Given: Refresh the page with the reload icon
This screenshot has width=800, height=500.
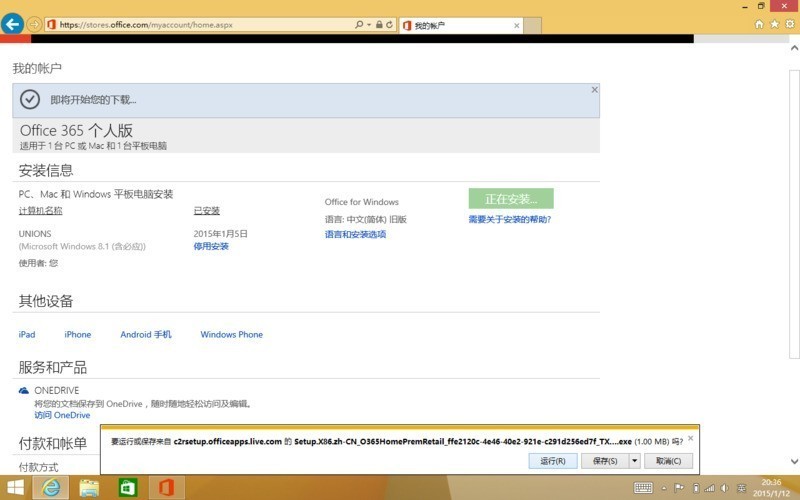Looking at the screenshot, I should click(389, 24).
